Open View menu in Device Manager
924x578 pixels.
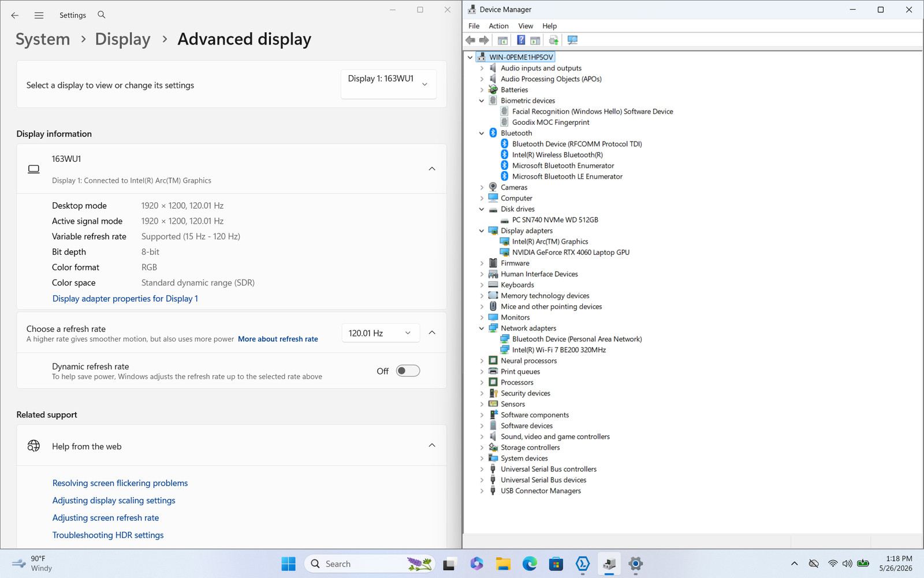tap(526, 26)
